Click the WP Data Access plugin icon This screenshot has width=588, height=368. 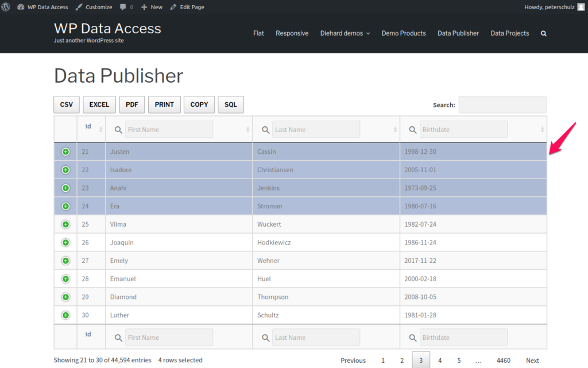point(21,6)
